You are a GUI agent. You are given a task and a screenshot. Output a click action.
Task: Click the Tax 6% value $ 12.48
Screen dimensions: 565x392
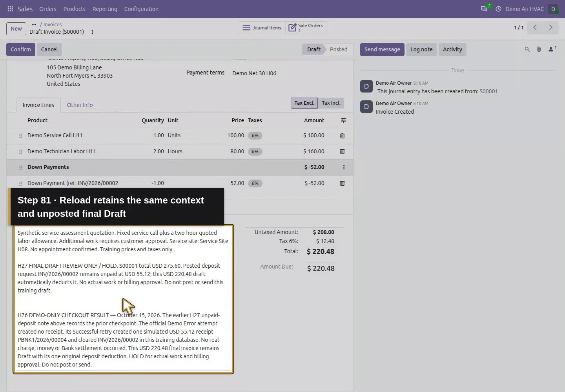pos(325,241)
